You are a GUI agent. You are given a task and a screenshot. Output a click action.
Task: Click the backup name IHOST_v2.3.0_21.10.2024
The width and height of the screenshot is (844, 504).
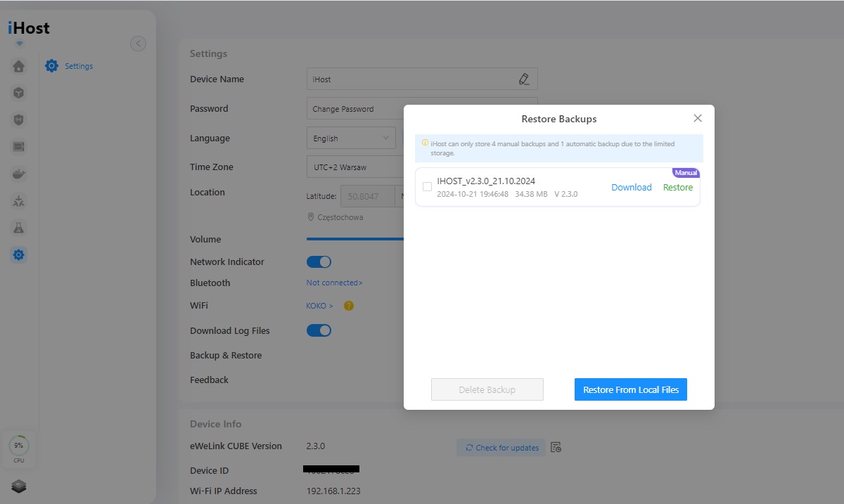tap(486, 181)
